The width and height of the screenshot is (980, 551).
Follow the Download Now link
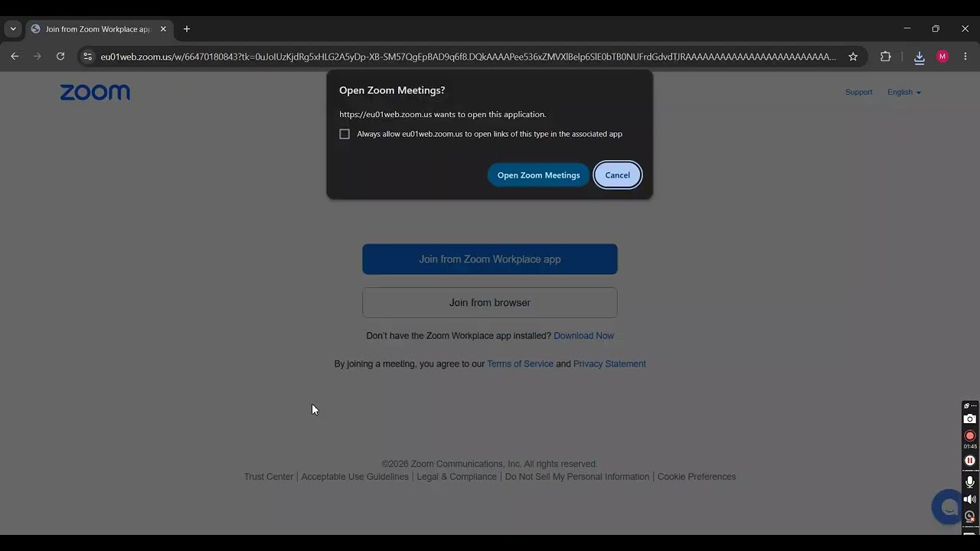tap(584, 336)
